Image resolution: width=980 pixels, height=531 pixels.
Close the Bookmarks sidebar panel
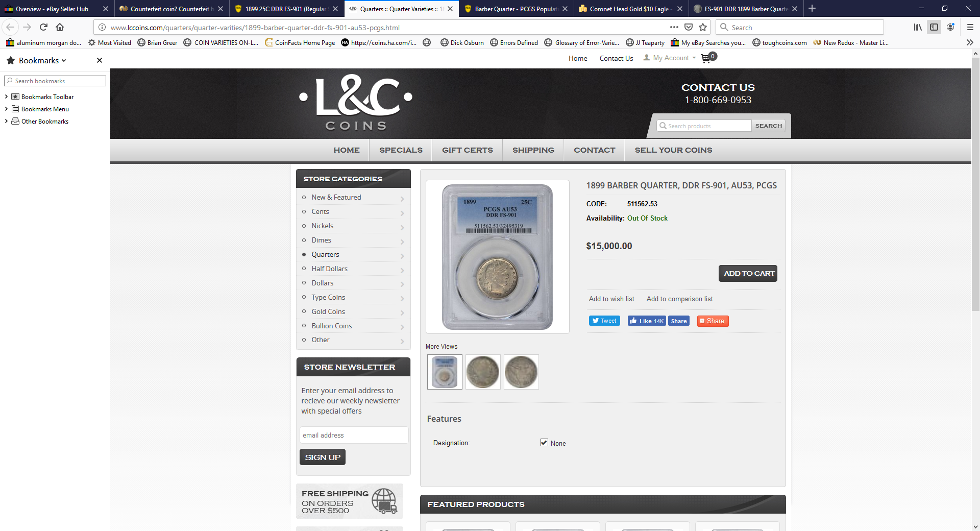(x=100, y=60)
